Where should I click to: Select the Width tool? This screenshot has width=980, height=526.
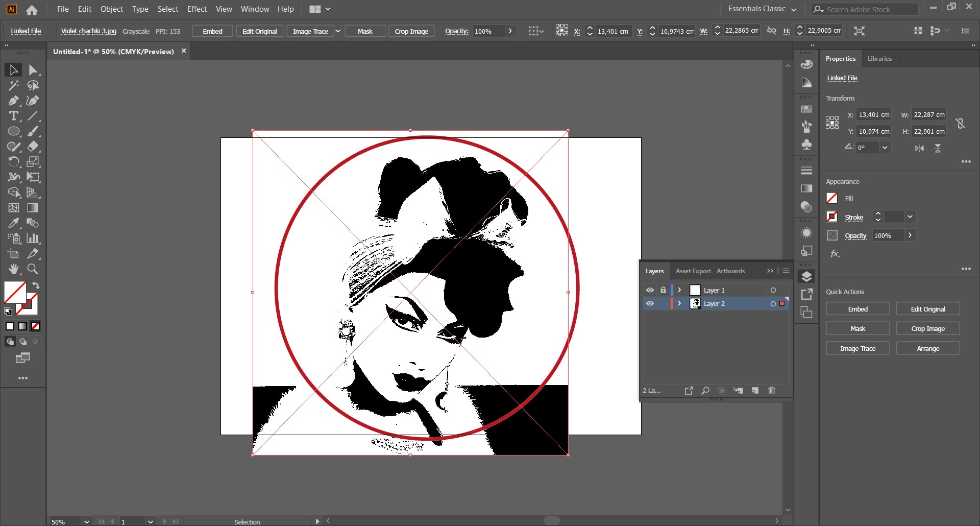click(13, 177)
